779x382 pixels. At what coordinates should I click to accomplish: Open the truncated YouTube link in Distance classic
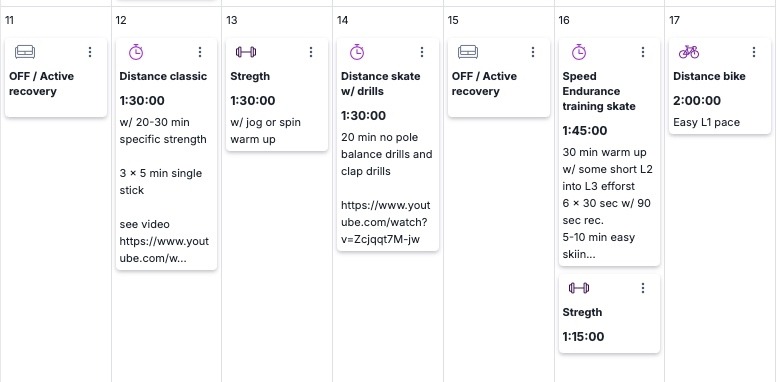tap(164, 250)
